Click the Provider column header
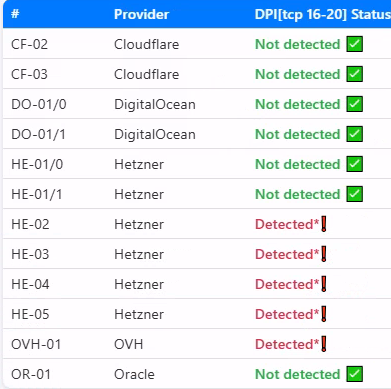Image resolution: width=391 pixels, height=389 pixels. [x=141, y=14]
